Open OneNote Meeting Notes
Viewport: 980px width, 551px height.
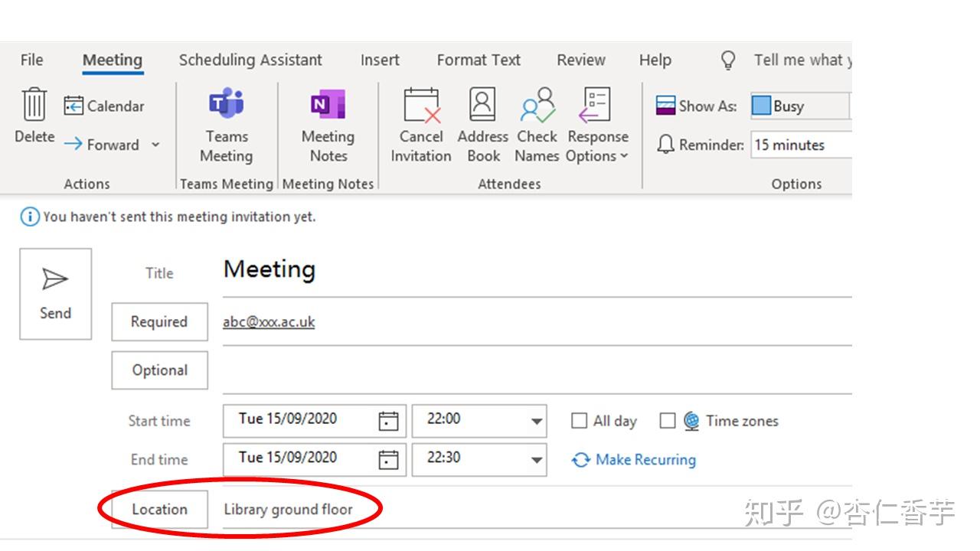point(328,126)
